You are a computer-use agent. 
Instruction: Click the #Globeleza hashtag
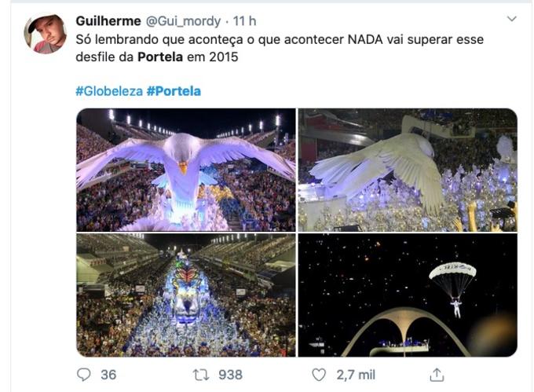click(109, 91)
